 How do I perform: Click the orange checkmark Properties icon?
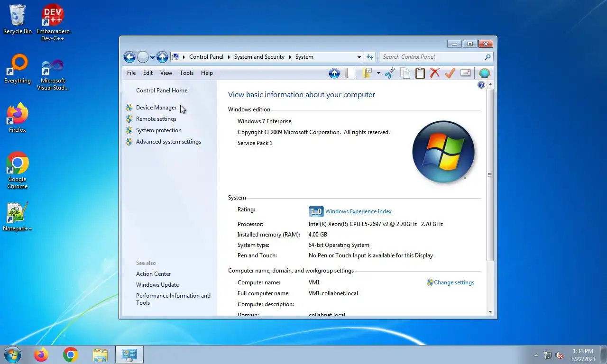pos(450,73)
